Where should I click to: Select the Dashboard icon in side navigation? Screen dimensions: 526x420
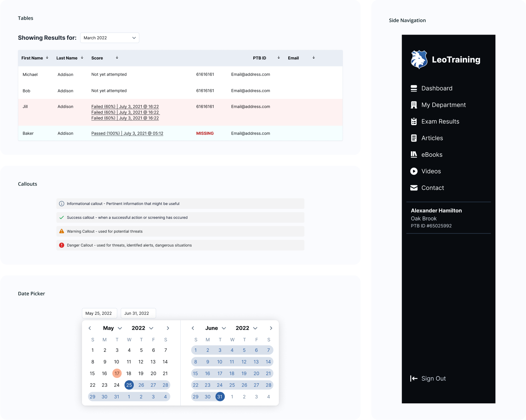[414, 88]
